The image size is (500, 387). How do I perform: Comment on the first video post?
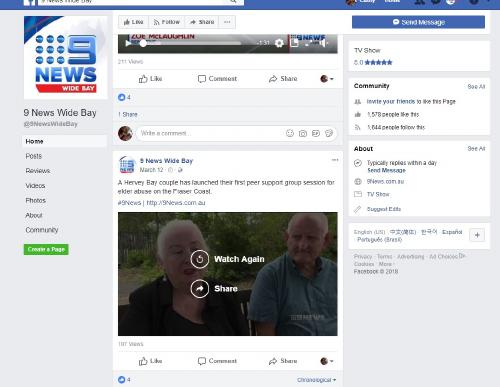click(217, 79)
